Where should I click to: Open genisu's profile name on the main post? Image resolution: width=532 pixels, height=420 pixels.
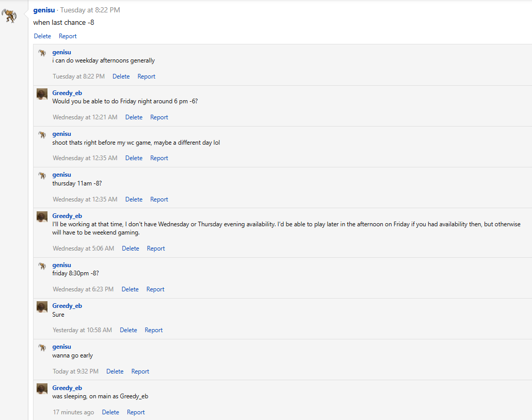tap(44, 10)
